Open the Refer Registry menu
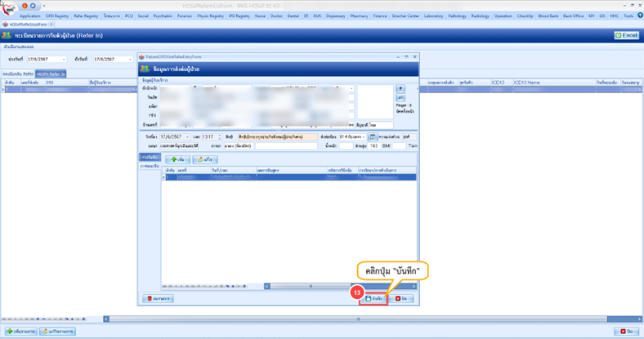This screenshot has width=644, height=339. pyautogui.click(x=87, y=16)
